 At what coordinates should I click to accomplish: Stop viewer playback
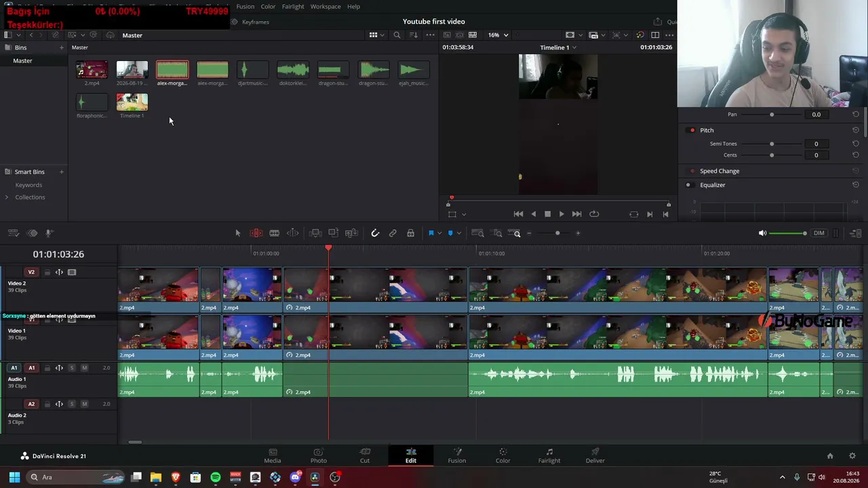tap(548, 214)
